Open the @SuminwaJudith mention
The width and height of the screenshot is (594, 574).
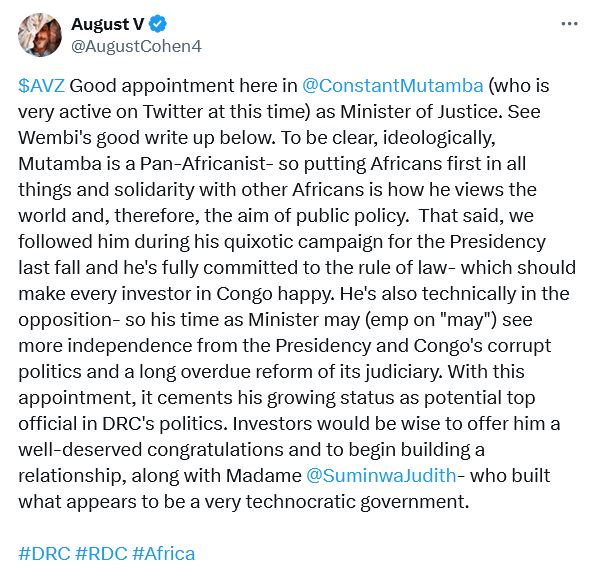pos(381,475)
